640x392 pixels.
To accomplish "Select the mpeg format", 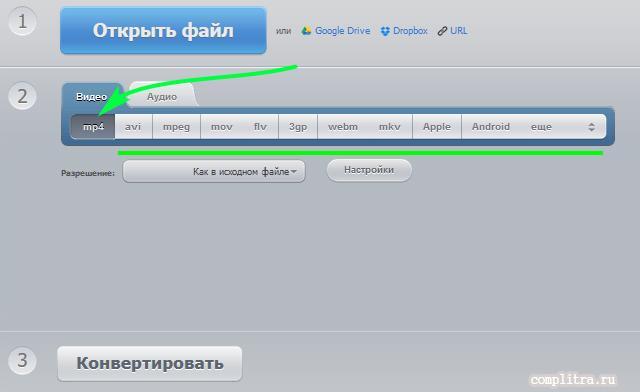I will click(176, 127).
